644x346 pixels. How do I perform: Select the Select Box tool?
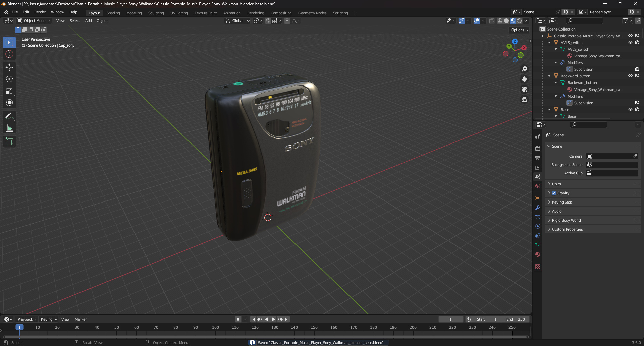tap(9, 42)
